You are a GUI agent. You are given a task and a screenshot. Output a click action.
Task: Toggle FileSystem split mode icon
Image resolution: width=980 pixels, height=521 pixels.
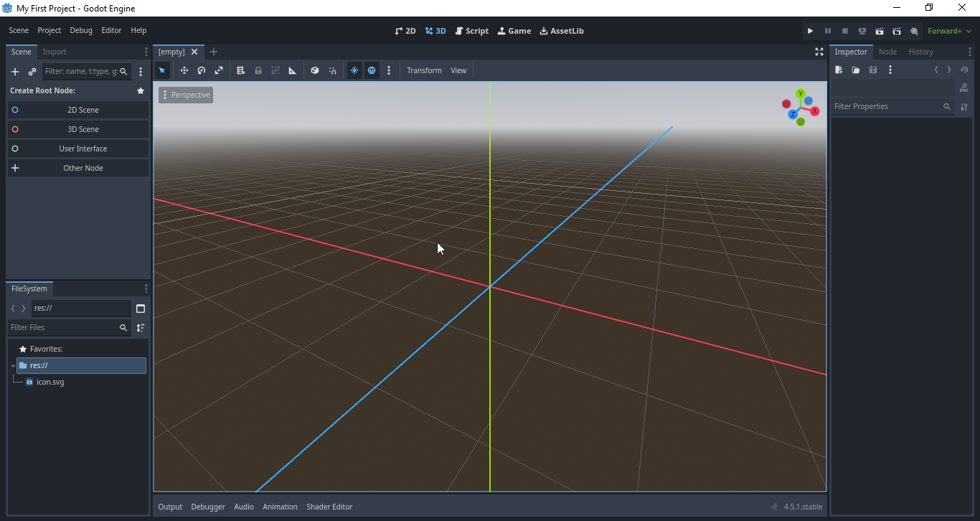tap(141, 309)
